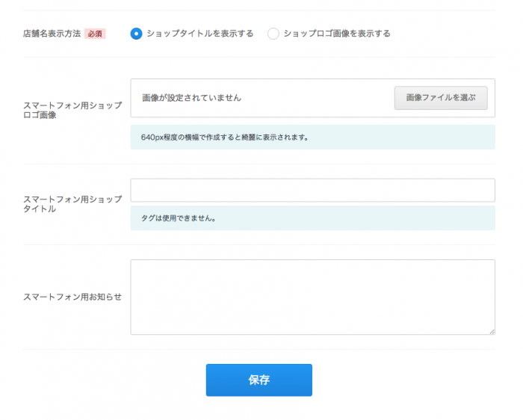
Task: Select ショップロゴ画像を表示する radio option
Action: click(x=273, y=34)
